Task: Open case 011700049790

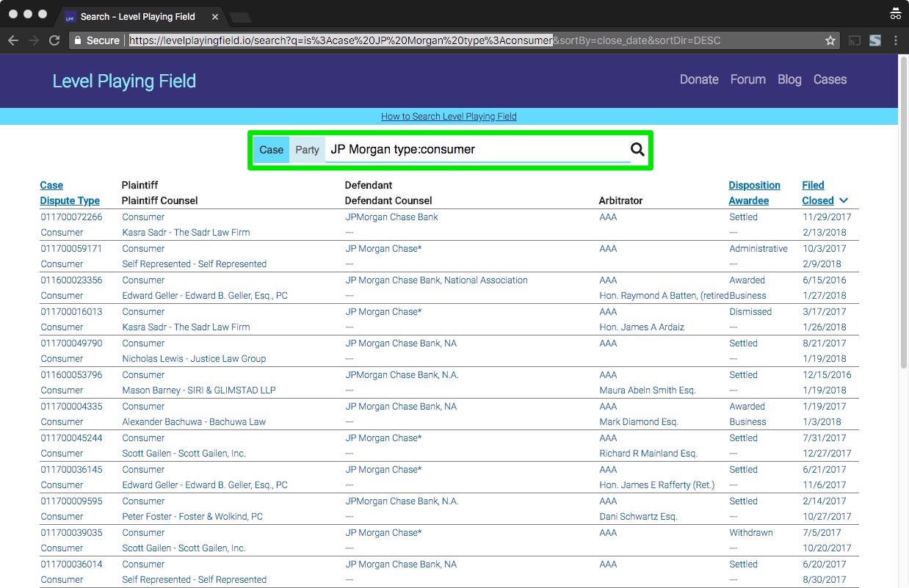Action: (x=71, y=344)
